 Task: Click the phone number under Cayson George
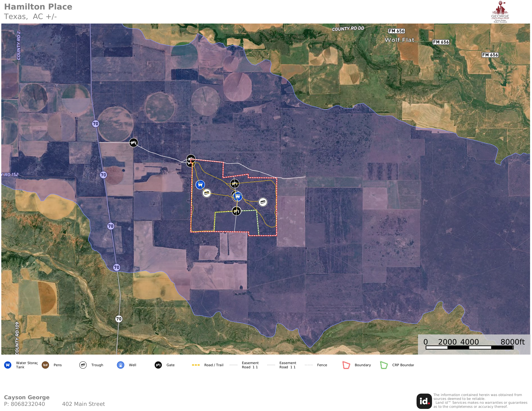[24, 404]
